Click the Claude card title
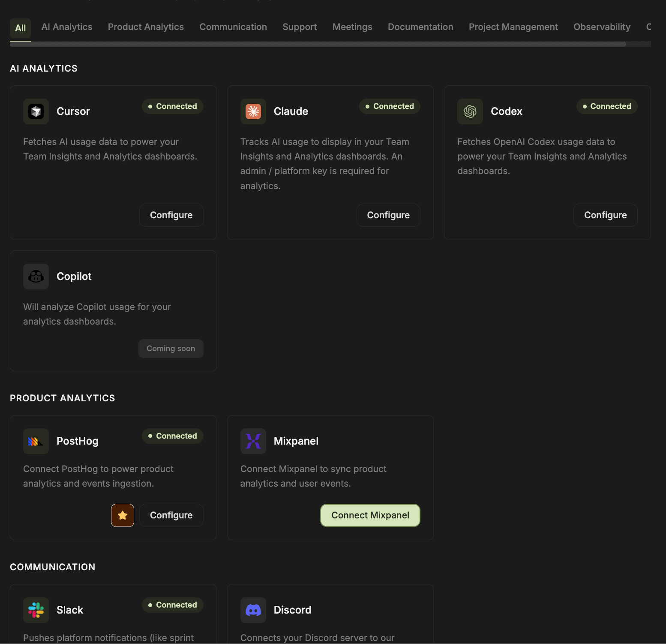This screenshot has height=644, width=666. tap(291, 111)
